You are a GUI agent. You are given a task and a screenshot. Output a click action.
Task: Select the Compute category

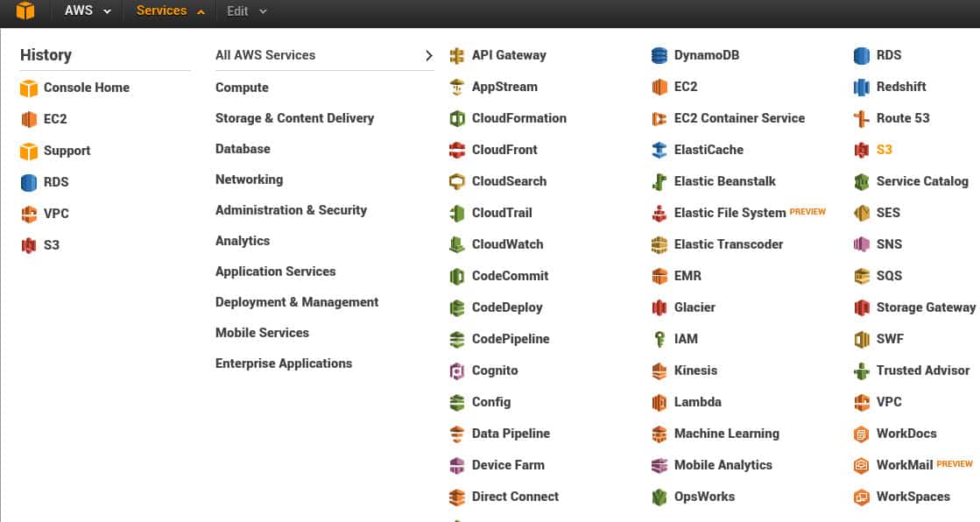[x=242, y=88]
